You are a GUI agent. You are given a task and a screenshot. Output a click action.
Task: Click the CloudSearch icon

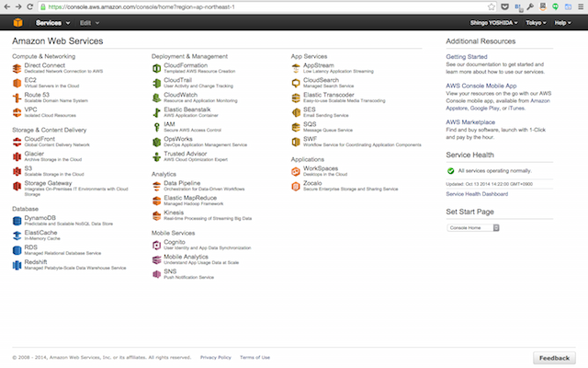(x=296, y=83)
